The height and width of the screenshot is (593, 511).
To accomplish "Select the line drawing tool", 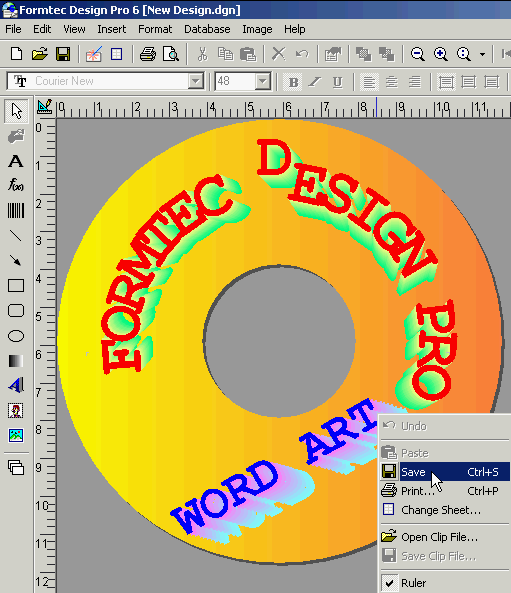I will pyautogui.click(x=16, y=236).
